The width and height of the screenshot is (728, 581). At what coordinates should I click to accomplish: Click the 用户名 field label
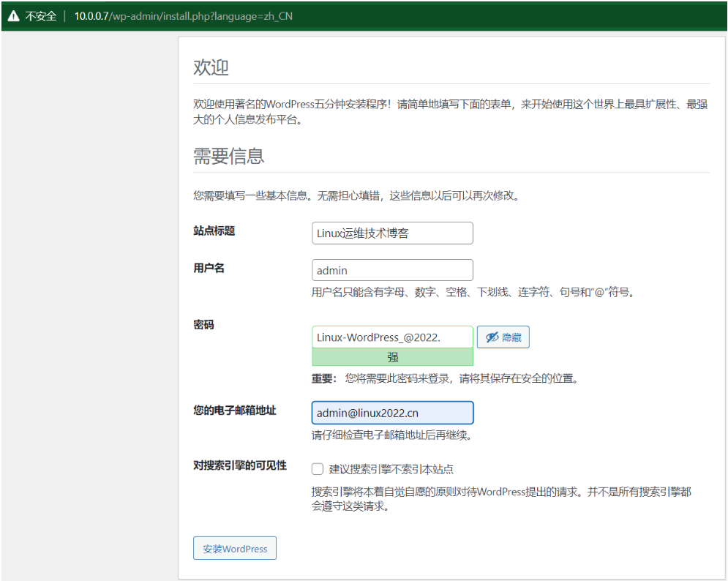(x=209, y=268)
